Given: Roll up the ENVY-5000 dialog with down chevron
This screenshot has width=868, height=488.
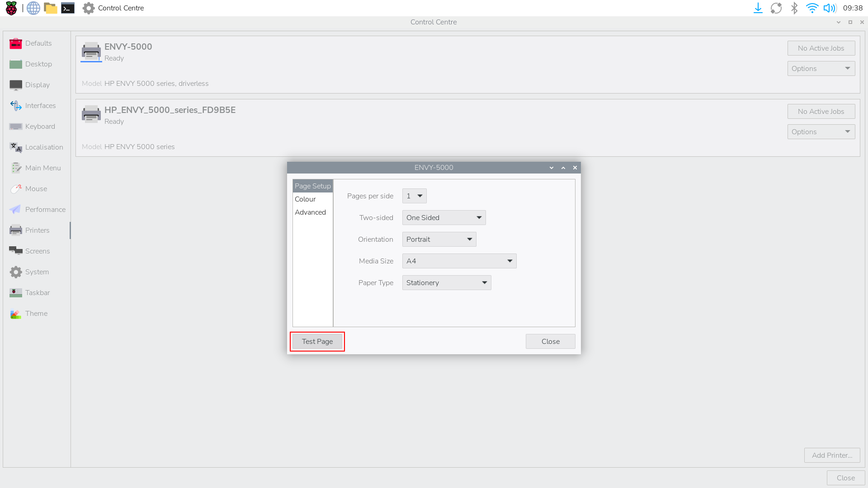Looking at the screenshot, I should point(552,168).
